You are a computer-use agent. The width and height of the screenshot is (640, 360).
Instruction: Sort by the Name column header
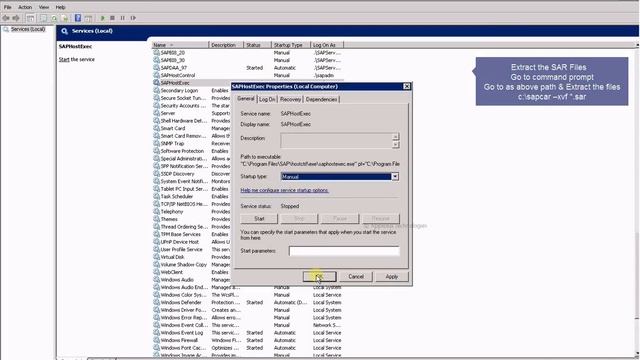click(180, 45)
